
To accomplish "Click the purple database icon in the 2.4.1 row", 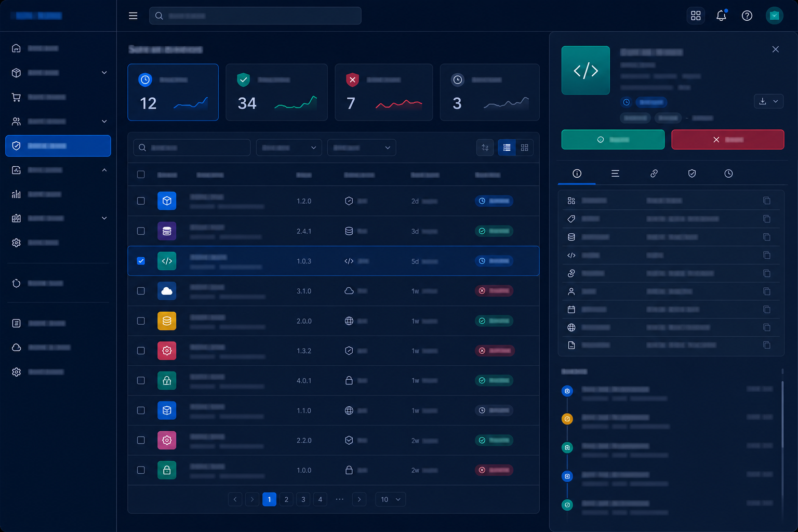I will coord(167,231).
